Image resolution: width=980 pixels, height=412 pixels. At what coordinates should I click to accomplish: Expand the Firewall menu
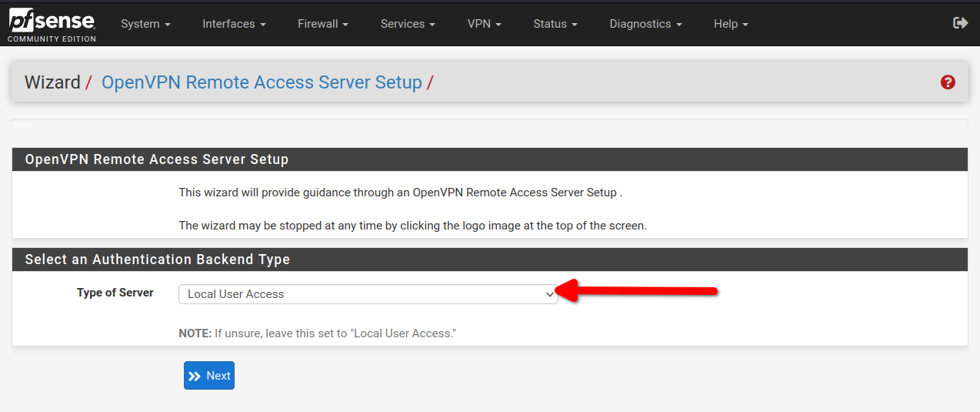(323, 24)
